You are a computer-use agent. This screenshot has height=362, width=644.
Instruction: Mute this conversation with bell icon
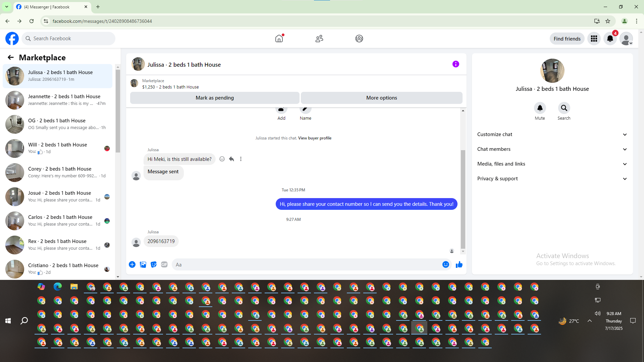tap(540, 108)
